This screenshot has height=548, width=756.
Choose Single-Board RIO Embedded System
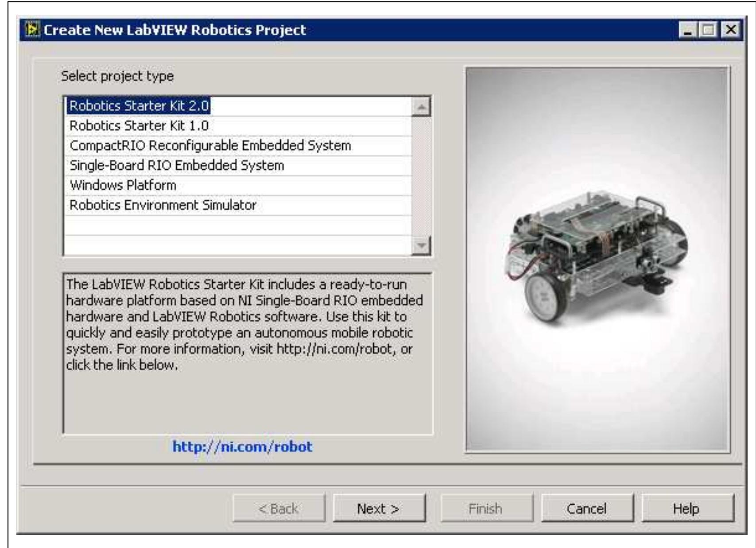238,166
